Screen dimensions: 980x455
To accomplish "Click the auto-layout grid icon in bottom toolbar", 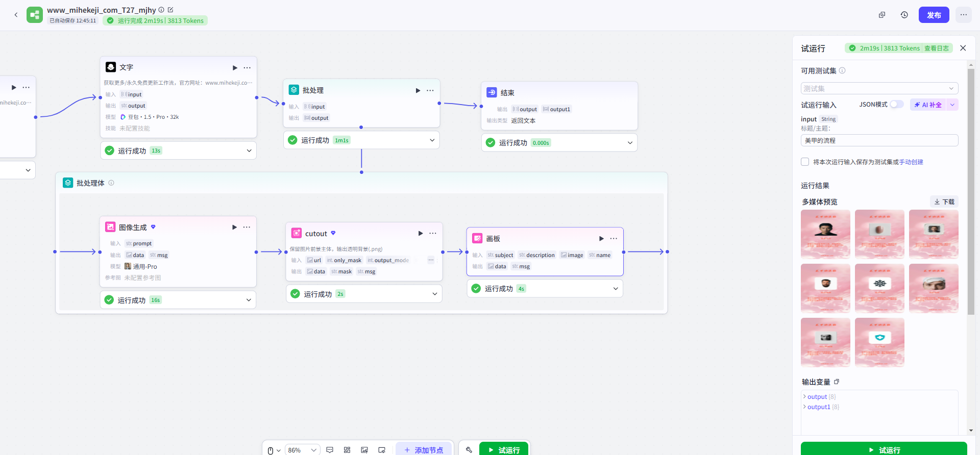I will (x=347, y=450).
